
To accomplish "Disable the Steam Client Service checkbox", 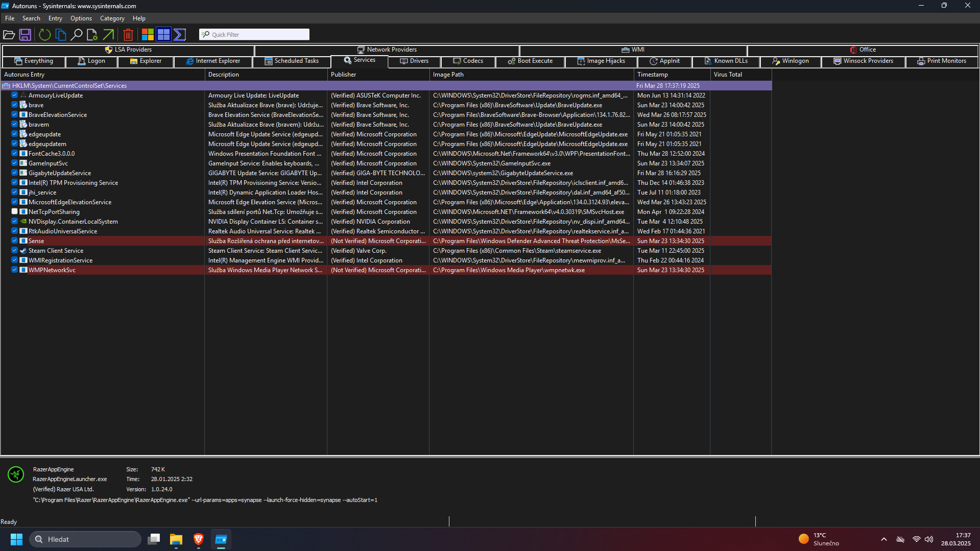I will (x=15, y=250).
